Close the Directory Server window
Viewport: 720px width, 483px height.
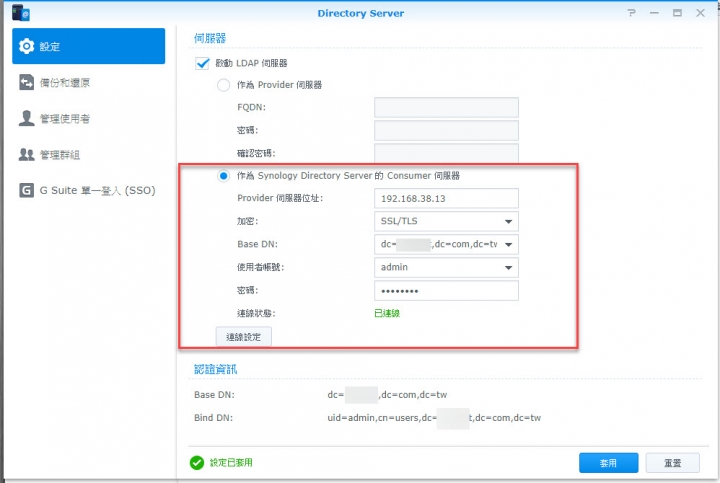pos(700,13)
